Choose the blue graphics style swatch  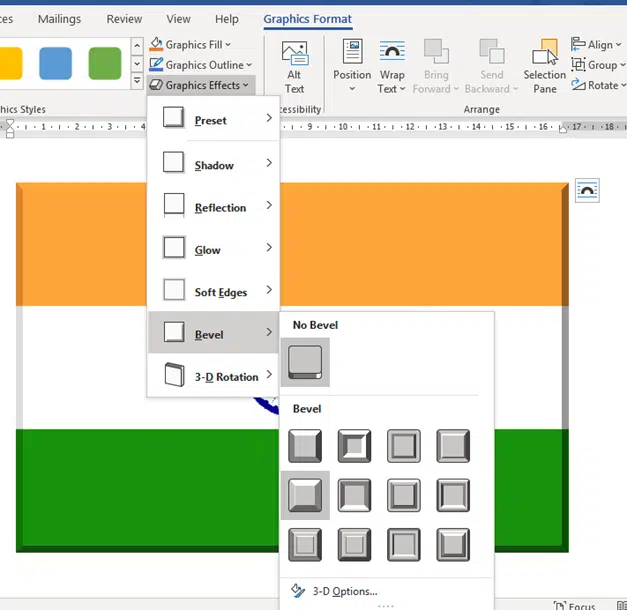[x=56, y=63]
